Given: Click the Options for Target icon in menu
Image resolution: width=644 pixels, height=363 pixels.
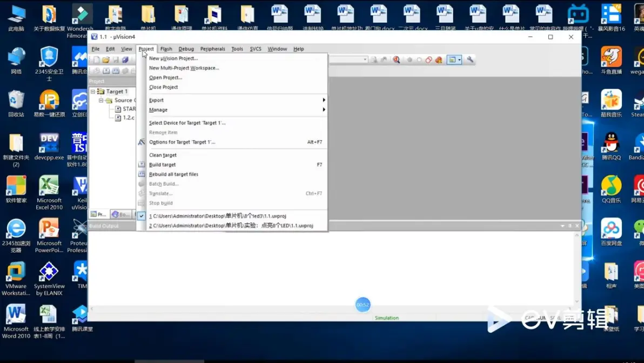Looking at the screenshot, I should 142,142.
